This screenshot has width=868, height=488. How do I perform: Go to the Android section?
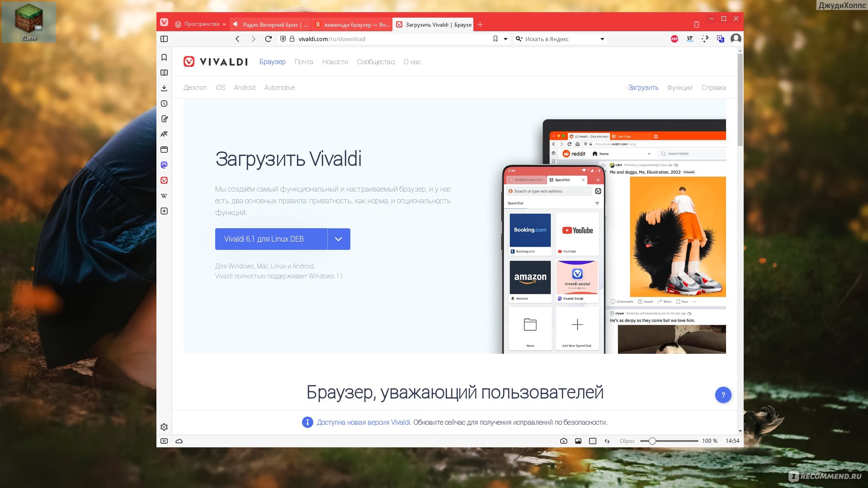(x=245, y=88)
